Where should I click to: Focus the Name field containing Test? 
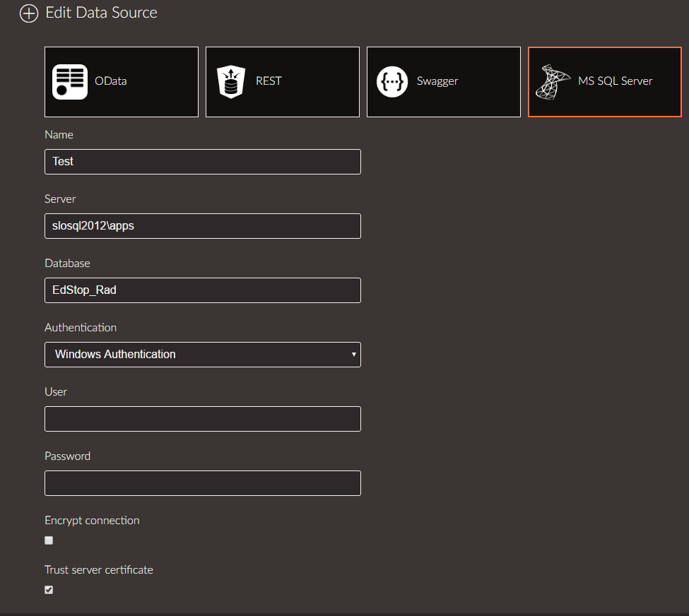[203, 162]
